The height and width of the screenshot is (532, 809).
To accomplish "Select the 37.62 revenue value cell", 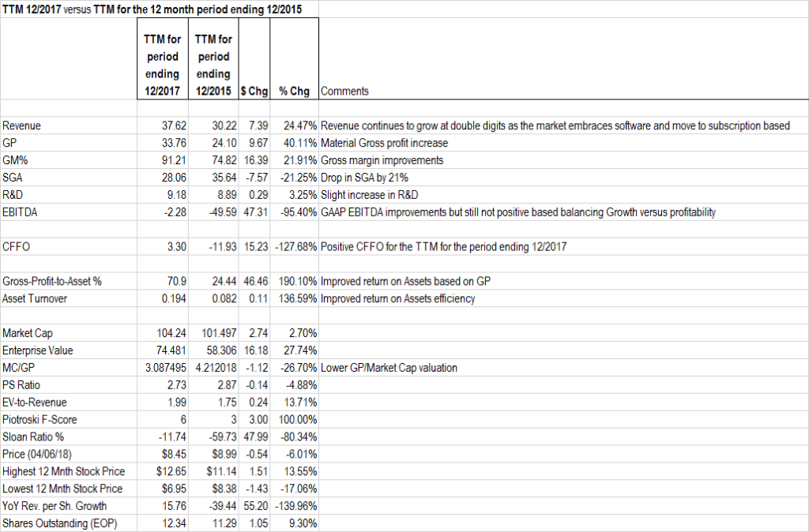I will [173, 126].
